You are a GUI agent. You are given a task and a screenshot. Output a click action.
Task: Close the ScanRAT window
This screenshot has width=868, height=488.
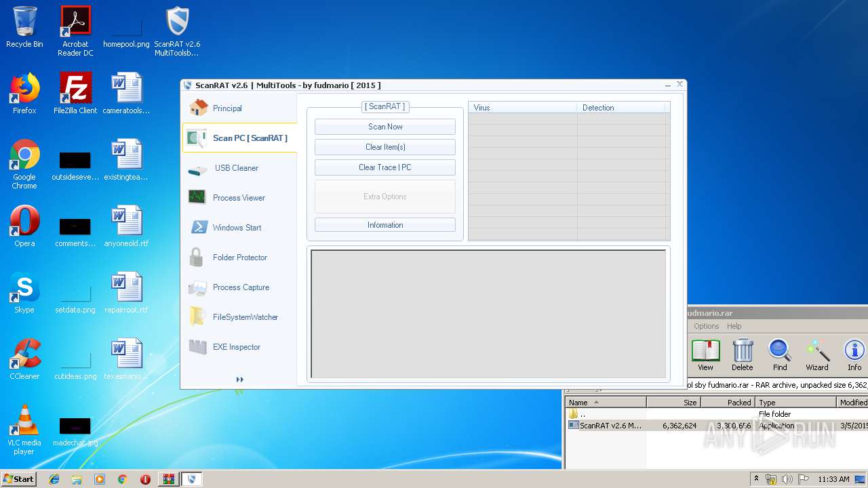coord(679,85)
